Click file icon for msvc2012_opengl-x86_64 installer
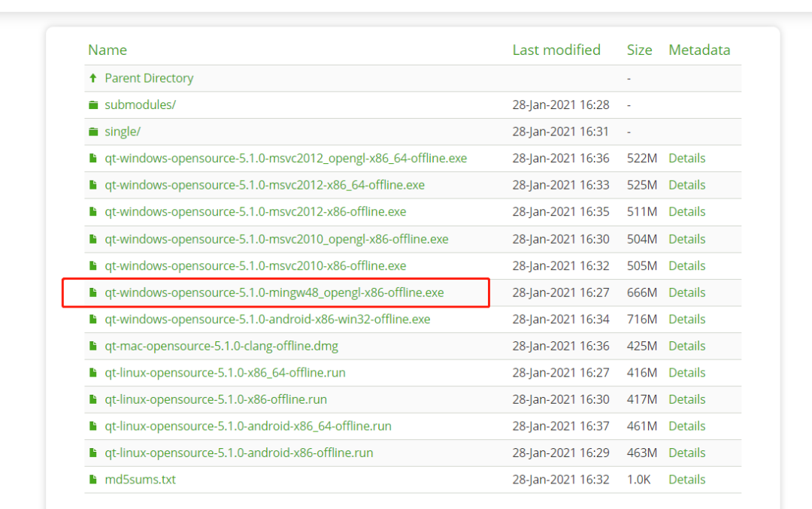The height and width of the screenshot is (509, 812). 93,159
